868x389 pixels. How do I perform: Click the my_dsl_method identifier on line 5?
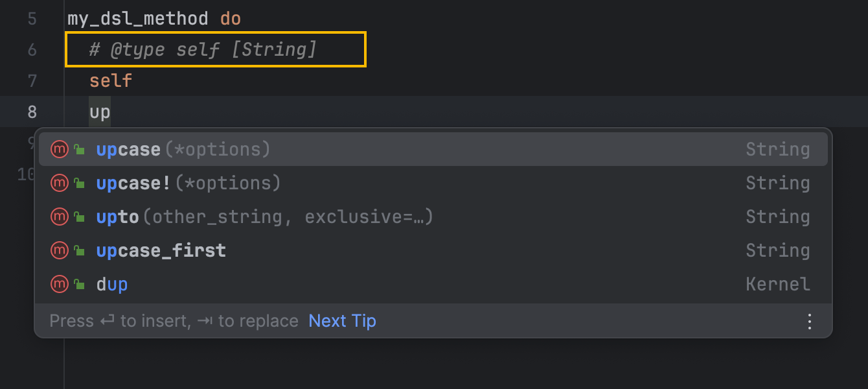click(x=137, y=19)
